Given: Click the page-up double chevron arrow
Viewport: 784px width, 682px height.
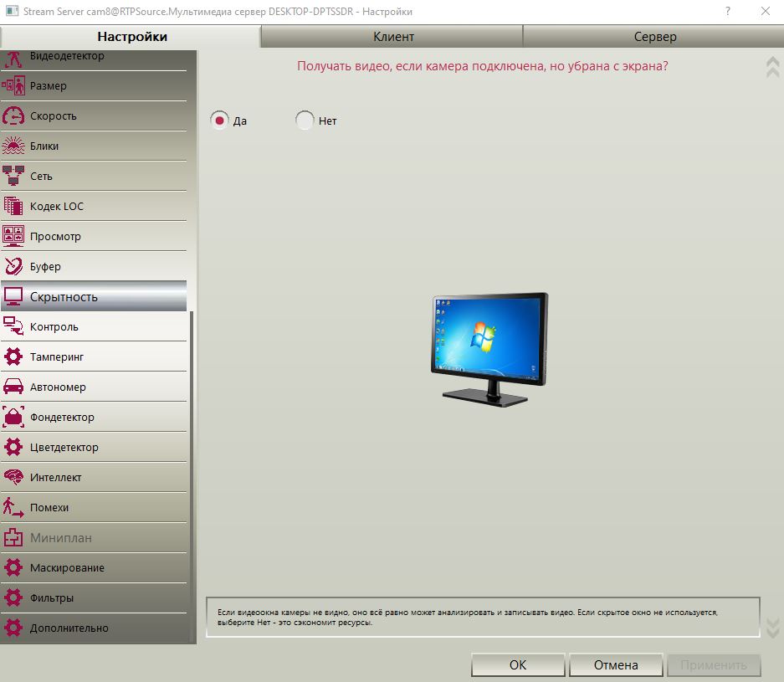Looking at the screenshot, I should pos(772,67).
